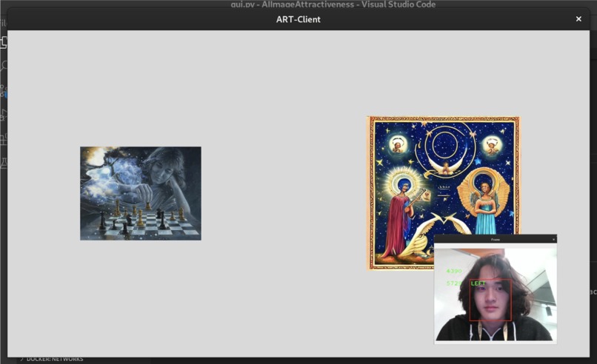
Task: Select the celestial angels painting on the right
Action: click(443, 193)
